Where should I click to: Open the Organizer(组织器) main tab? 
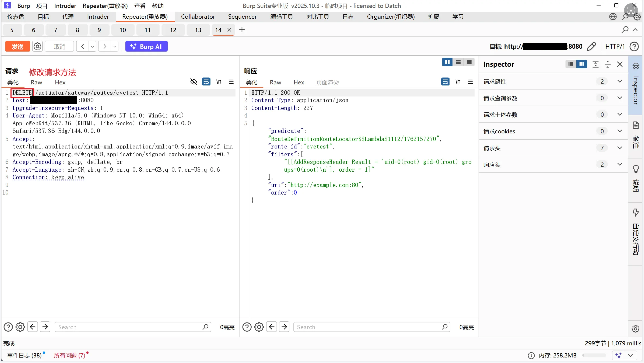pyautogui.click(x=391, y=17)
